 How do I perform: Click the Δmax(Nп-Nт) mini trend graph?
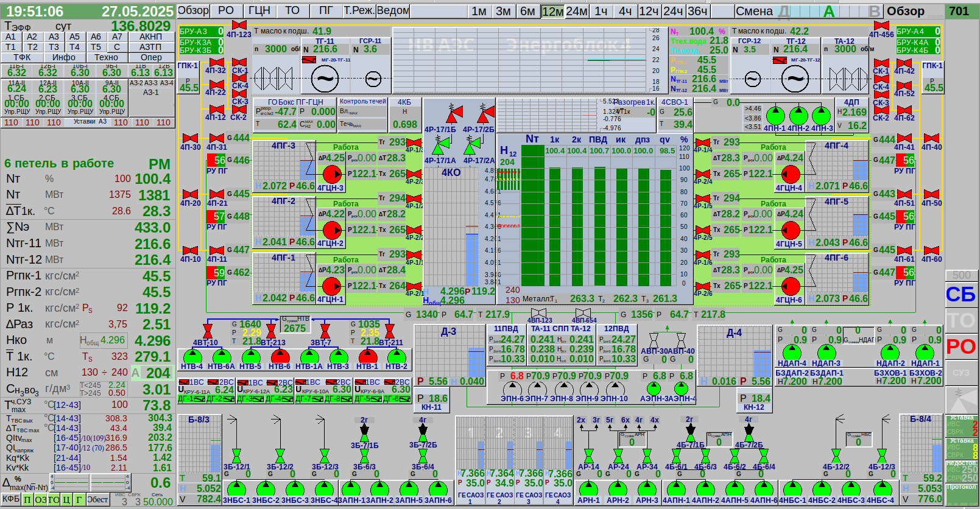click(x=91, y=483)
